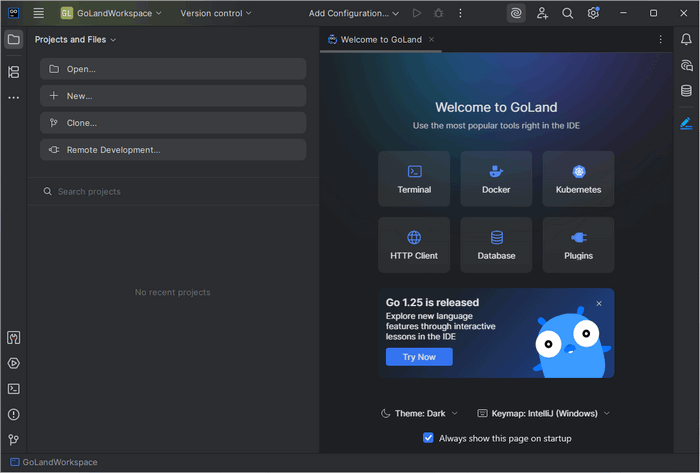
Task: Expand the Theme: Dark dropdown
Action: pos(419,413)
